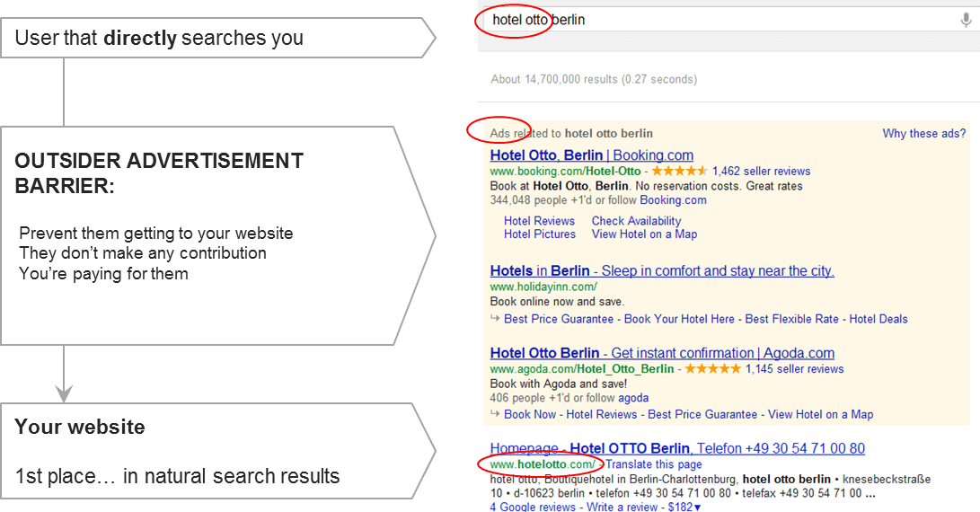Follow the agoda link in +1 line
The width and height of the screenshot is (980, 512).
pyautogui.click(x=633, y=398)
